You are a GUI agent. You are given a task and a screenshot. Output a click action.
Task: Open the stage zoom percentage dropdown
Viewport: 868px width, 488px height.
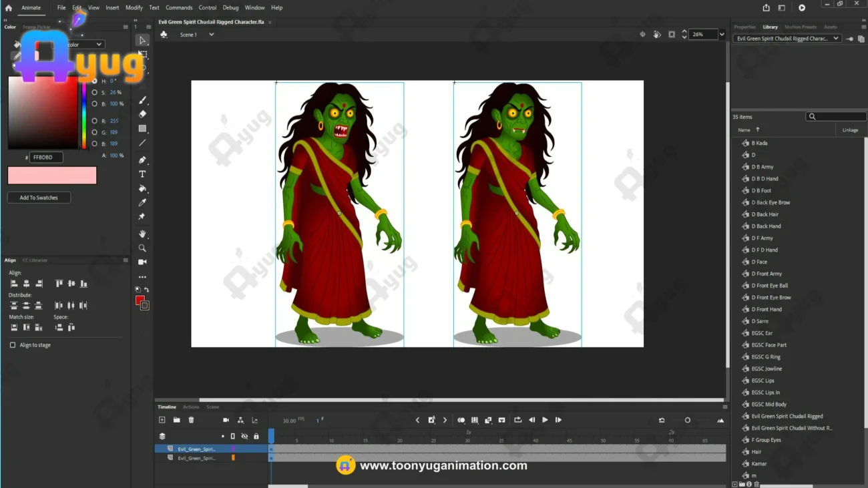721,34
